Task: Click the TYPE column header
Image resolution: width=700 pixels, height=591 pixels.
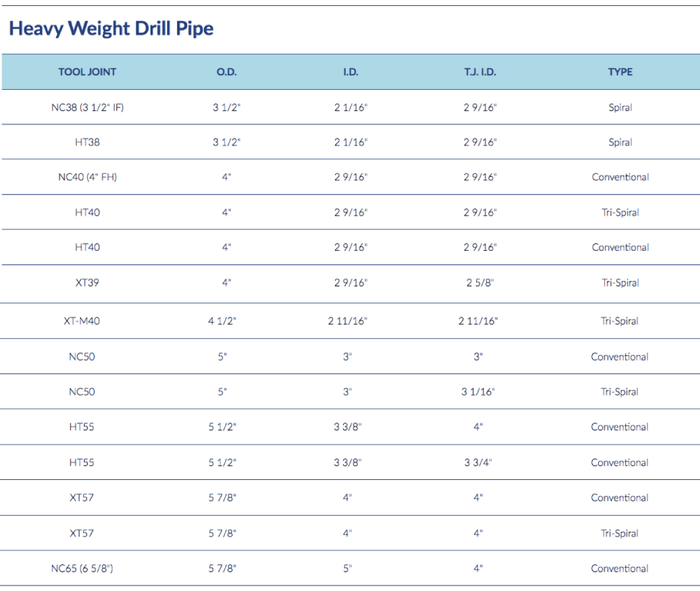Action: pos(620,72)
